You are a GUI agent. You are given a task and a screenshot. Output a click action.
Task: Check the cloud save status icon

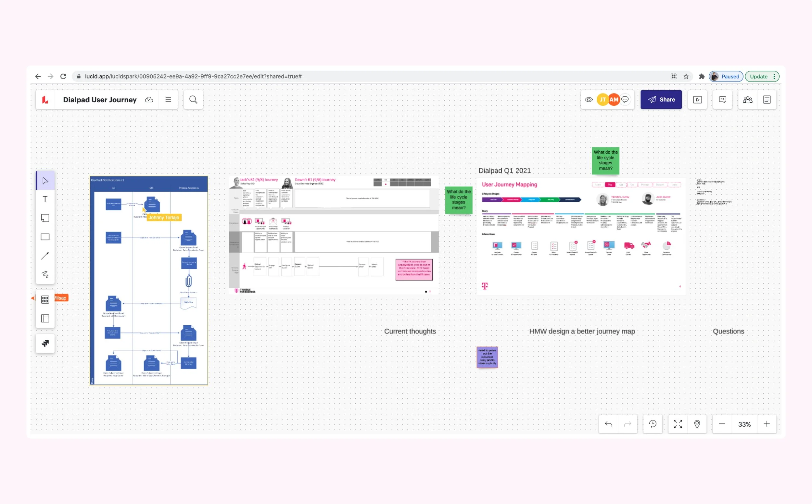coord(149,100)
